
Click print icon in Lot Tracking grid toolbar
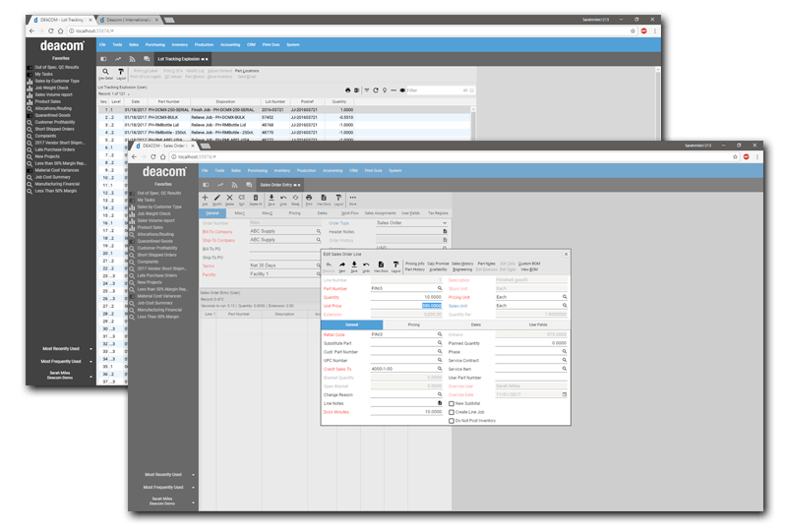coord(348,90)
